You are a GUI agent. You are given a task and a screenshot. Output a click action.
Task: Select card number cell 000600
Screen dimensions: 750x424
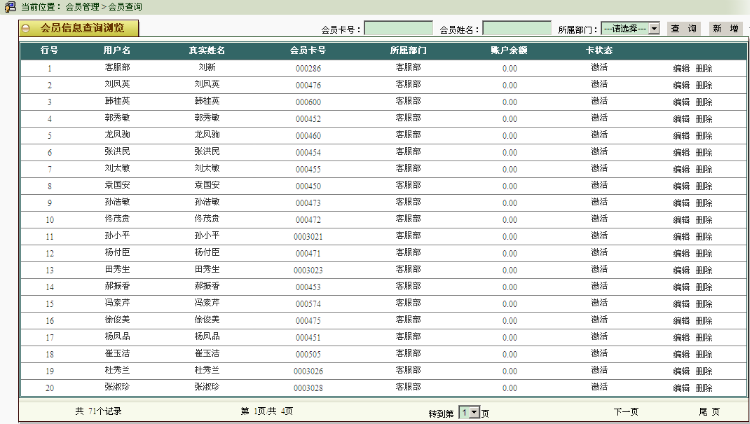pyautogui.click(x=308, y=102)
